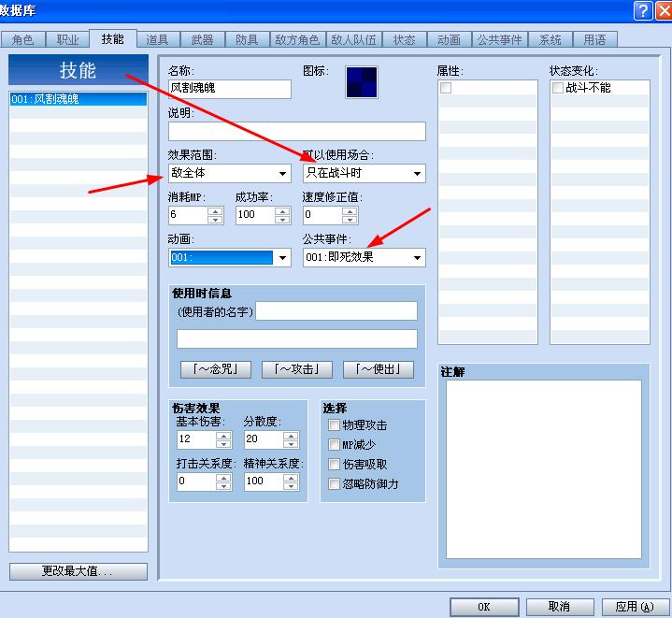672x618 pixels.
Task: Increase the 消耗MP value with up arrow
Action: (x=215, y=211)
